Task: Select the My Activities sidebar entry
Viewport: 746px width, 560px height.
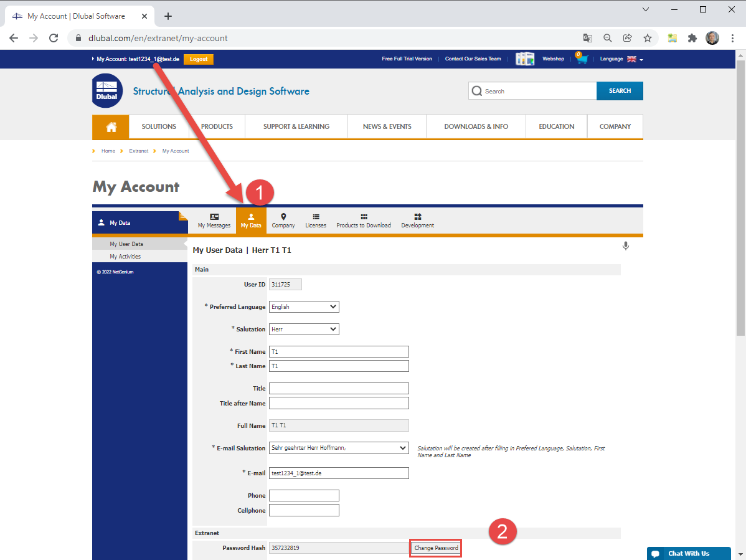Action: (x=125, y=256)
